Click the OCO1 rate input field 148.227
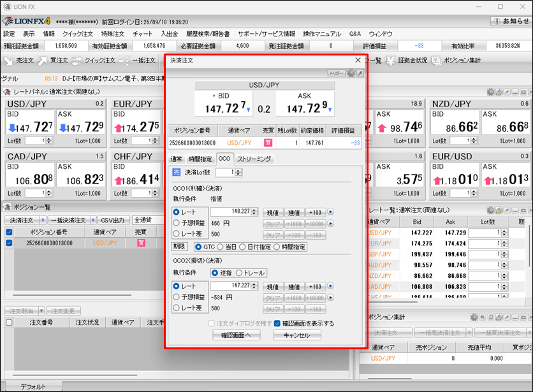 pyautogui.click(x=232, y=212)
